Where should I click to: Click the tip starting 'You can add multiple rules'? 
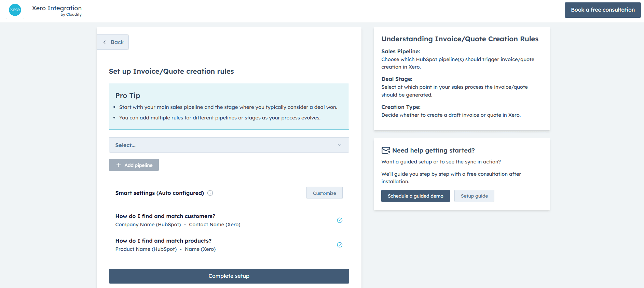point(220,118)
